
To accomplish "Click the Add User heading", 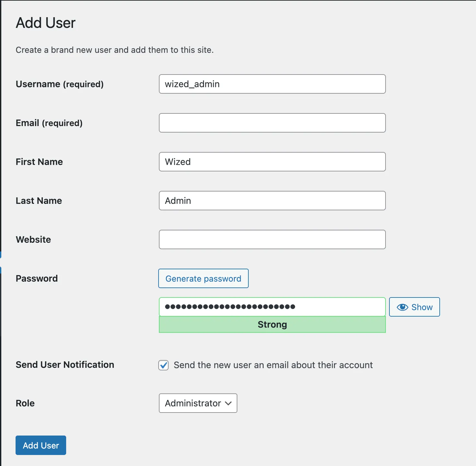I will (45, 22).
